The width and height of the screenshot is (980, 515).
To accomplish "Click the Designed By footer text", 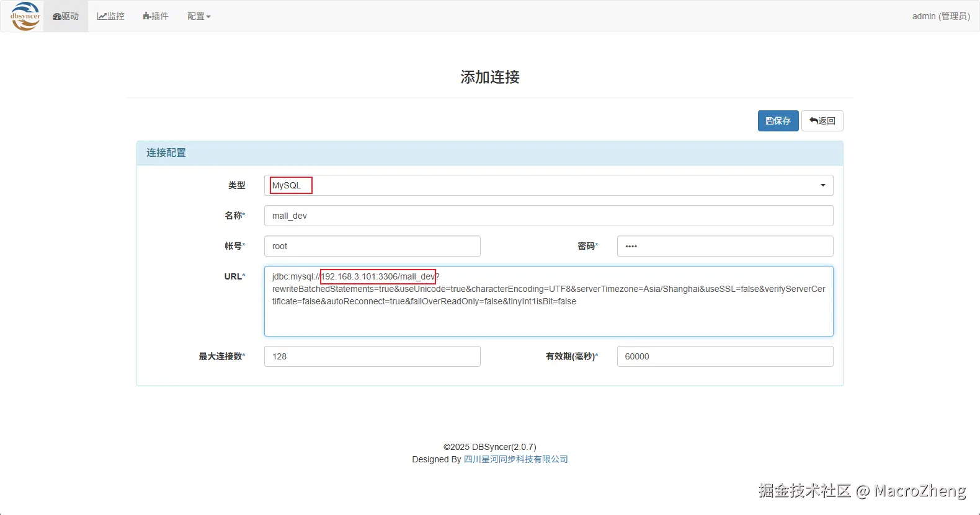I will [x=437, y=459].
